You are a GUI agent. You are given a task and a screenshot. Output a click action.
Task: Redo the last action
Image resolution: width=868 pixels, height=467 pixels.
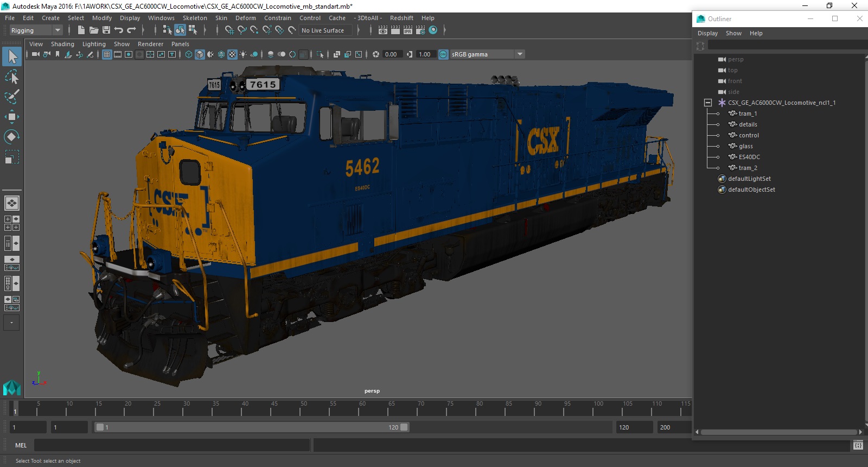[x=131, y=30]
